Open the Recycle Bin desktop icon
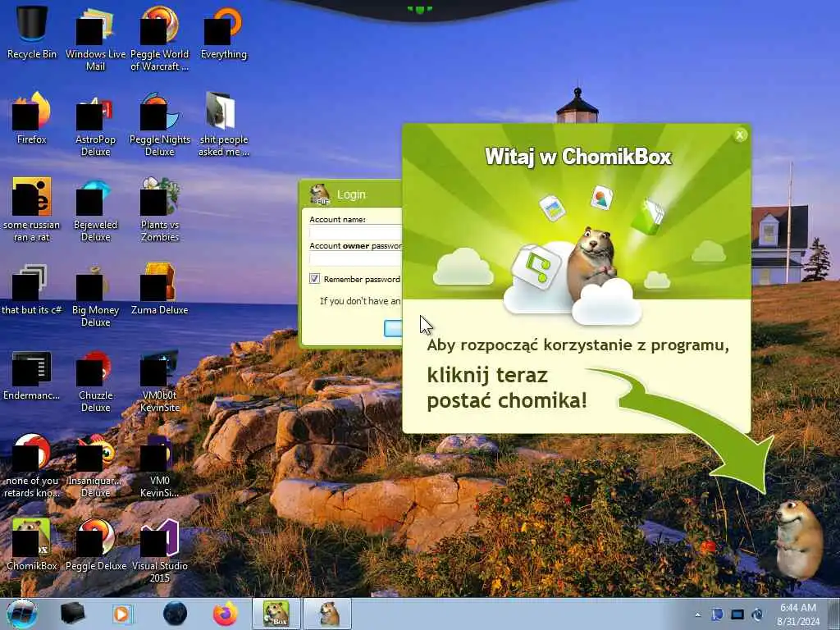The width and height of the screenshot is (840, 630). 32,31
